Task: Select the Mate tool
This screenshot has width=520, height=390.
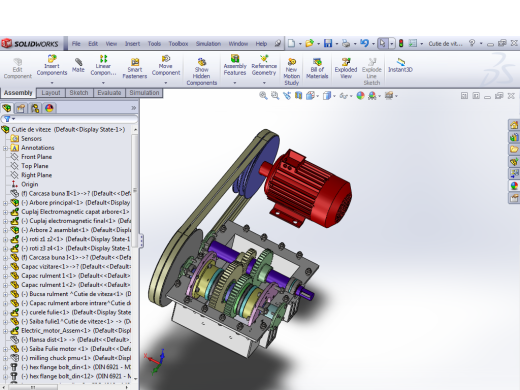Action: click(78, 65)
